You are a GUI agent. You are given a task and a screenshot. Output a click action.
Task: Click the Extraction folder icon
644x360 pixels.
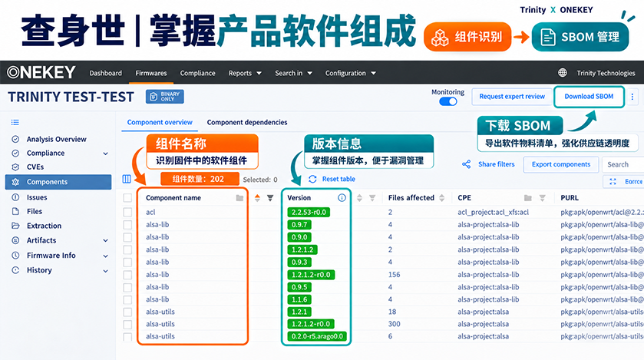click(15, 226)
